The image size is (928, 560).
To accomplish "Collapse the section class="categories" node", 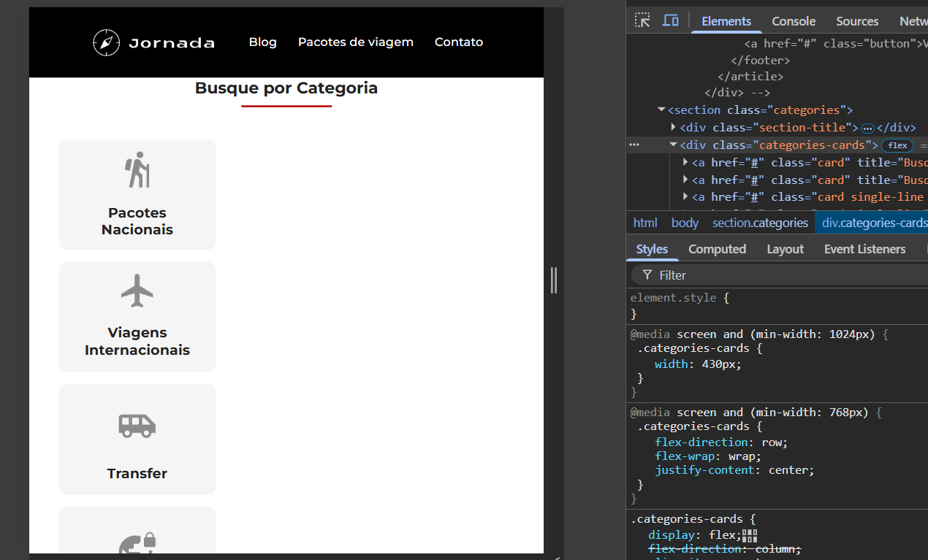I will coord(661,110).
